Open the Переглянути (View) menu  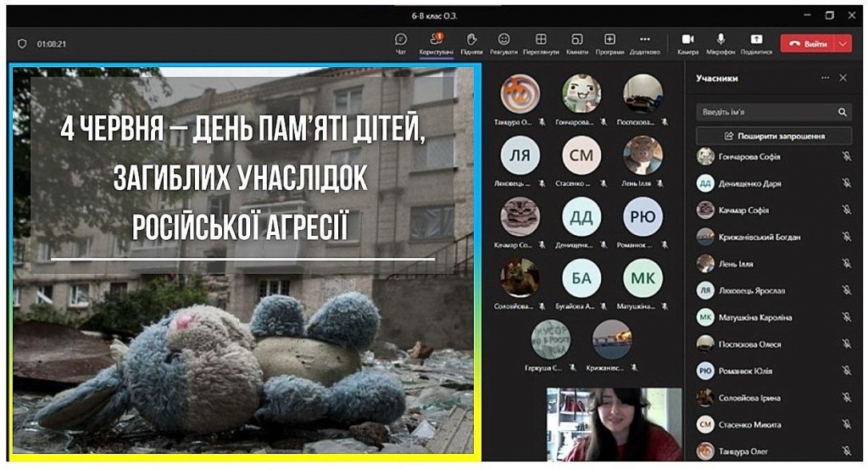pos(541,40)
